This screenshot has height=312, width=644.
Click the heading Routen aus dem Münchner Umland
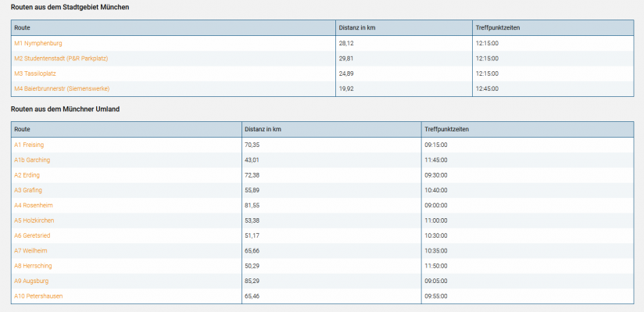[66, 109]
